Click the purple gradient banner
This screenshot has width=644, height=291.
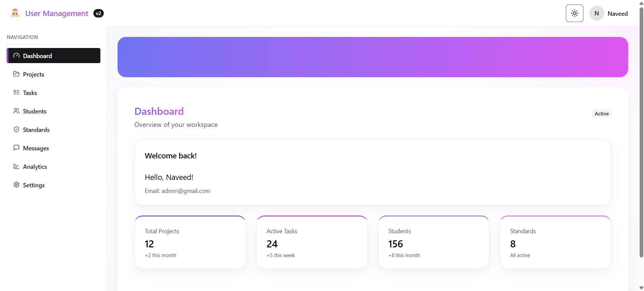[372, 57]
